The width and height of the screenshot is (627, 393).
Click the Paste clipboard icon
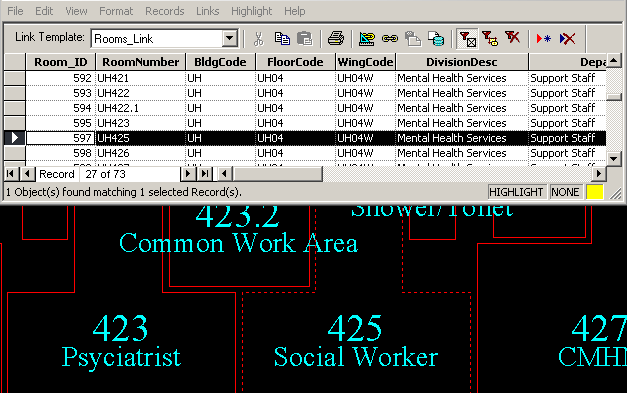(305, 39)
